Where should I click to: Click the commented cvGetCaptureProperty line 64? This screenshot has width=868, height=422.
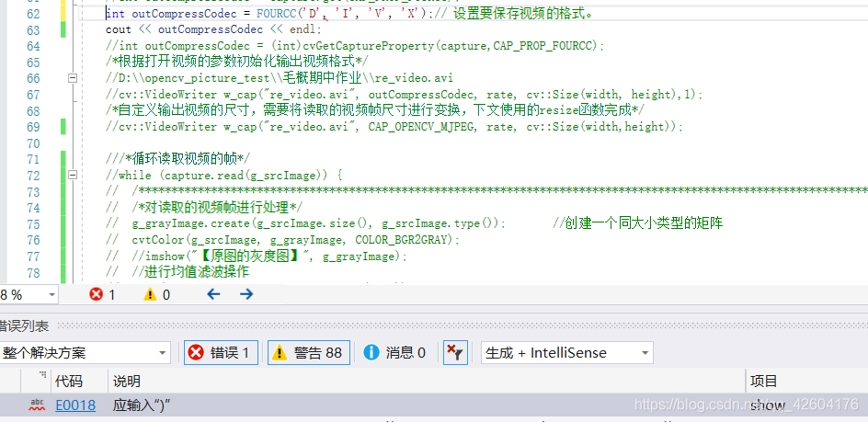point(356,46)
